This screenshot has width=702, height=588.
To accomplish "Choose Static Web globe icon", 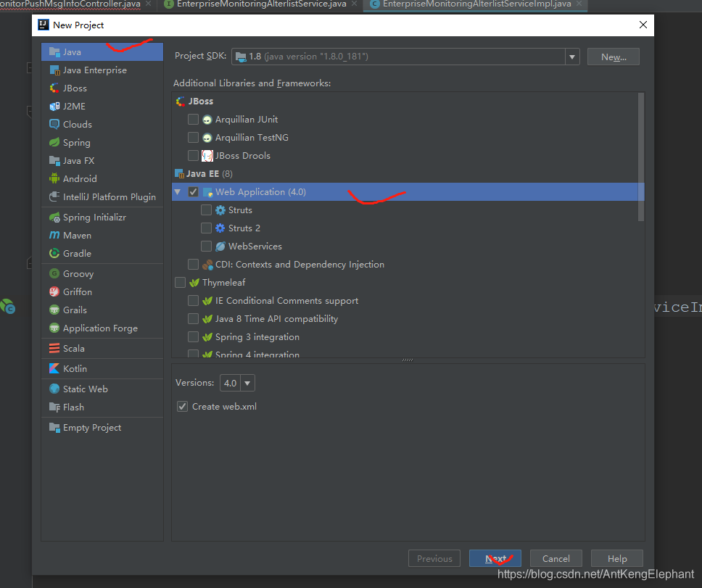I will click(54, 389).
